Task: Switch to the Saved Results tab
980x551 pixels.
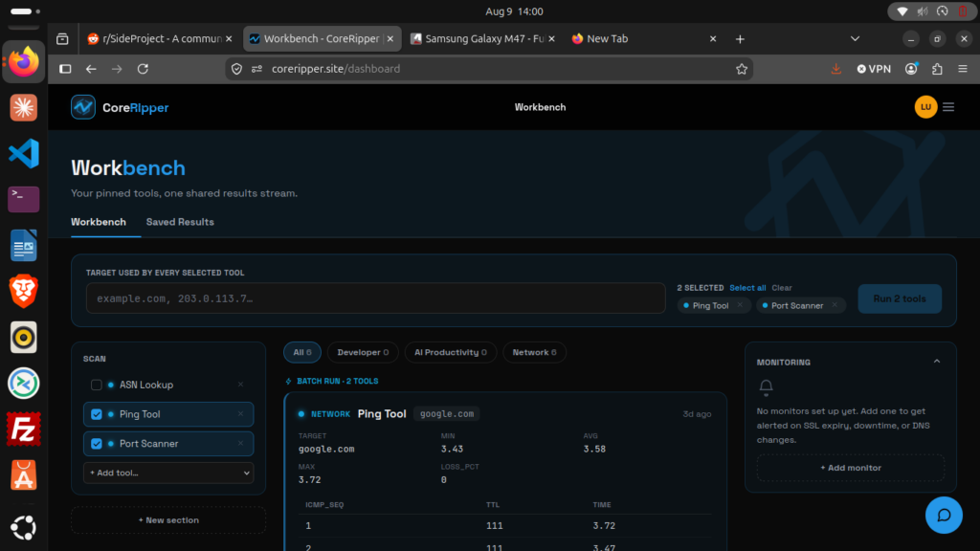Action: click(180, 222)
